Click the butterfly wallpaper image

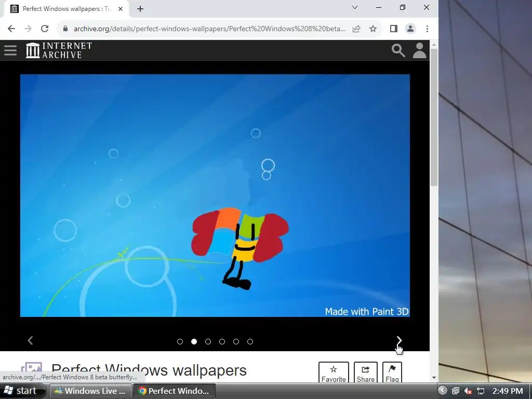(215, 195)
